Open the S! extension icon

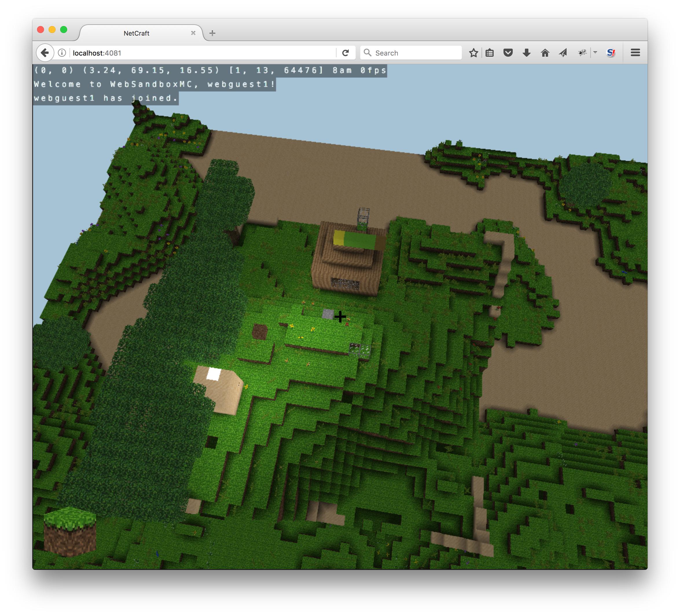click(x=611, y=53)
